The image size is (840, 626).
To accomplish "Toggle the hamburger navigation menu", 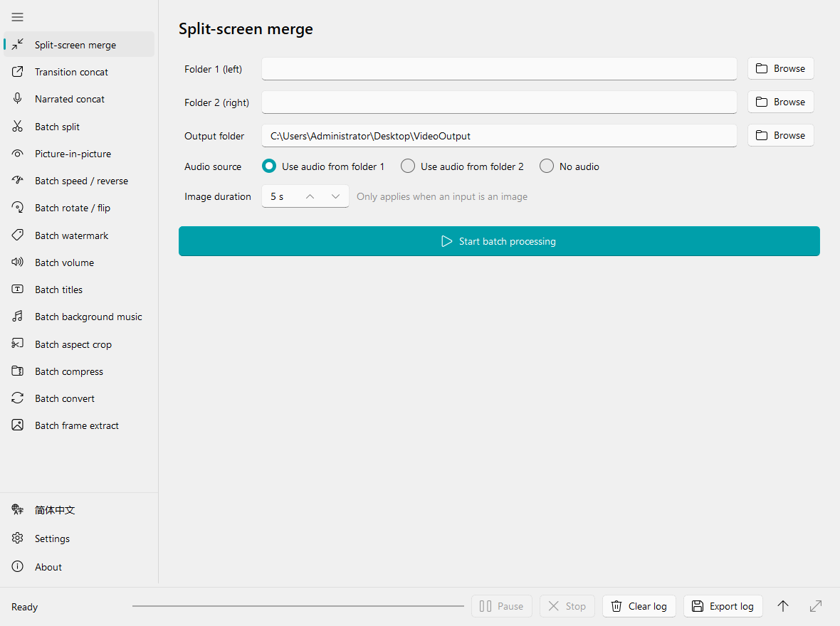I will pos(17,17).
